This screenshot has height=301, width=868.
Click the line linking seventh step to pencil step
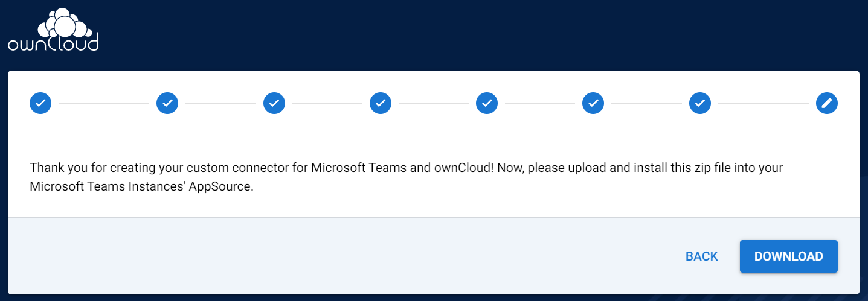point(764,103)
